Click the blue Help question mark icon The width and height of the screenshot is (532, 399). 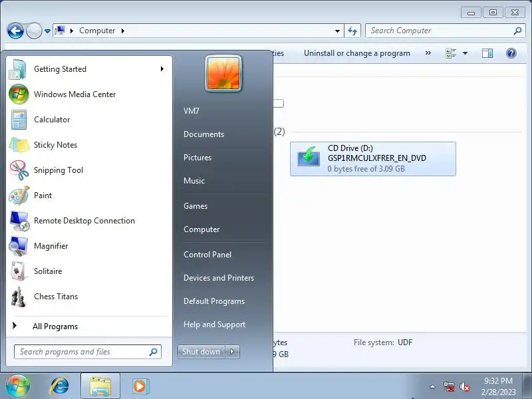pyautogui.click(x=511, y=53)
